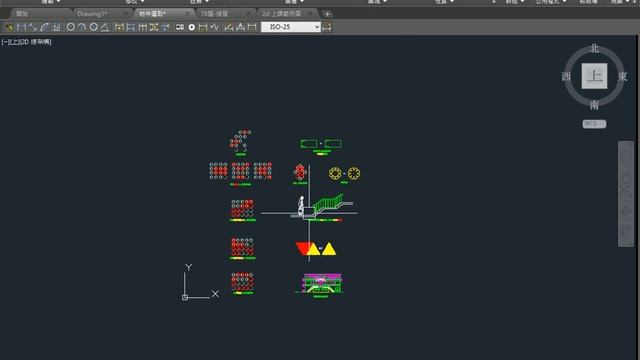Select the Linear dimension tool
This screenshot has width=640, height=360.
coord(21,27)
